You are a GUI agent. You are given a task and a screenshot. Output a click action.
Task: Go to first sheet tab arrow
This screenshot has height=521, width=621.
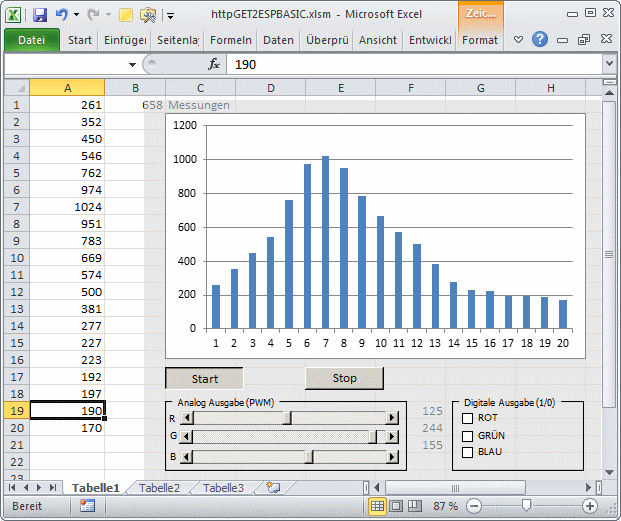12,487
